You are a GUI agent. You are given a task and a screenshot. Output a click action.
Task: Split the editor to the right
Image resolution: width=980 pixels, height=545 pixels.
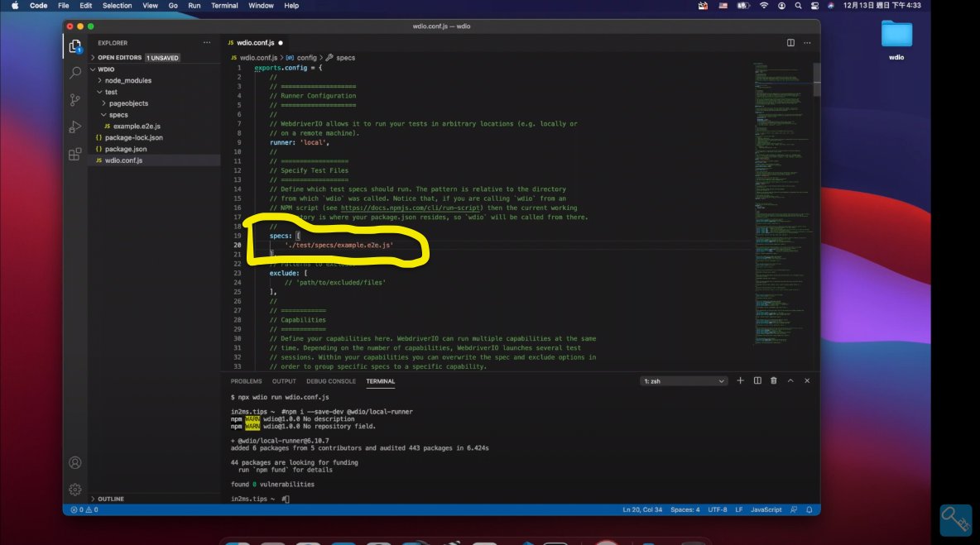[790, 43]
